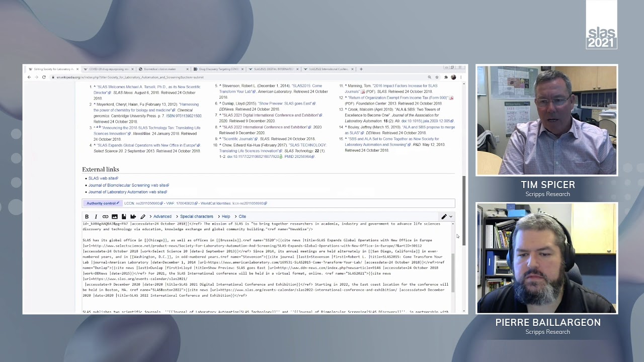Insert a reference with the bookmark icon
Image resolution: width=644 pixels, height=362 pixels.
coord(124,217)
